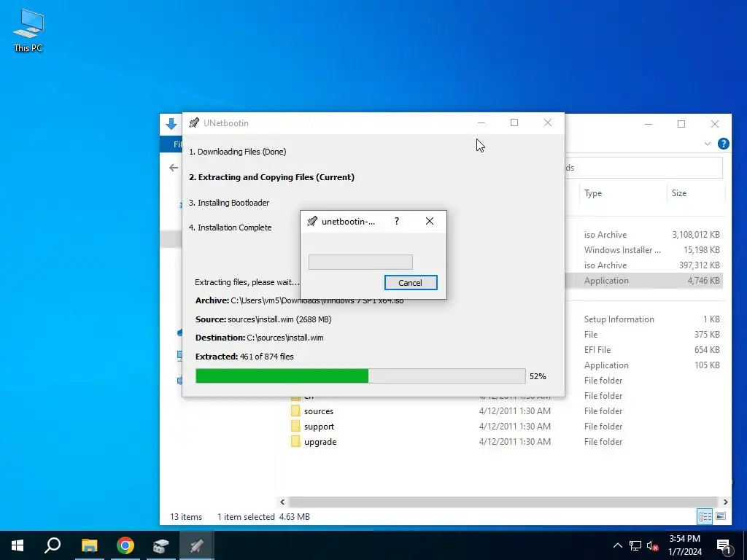Close the small unetbootin dialog

(430, 222)
